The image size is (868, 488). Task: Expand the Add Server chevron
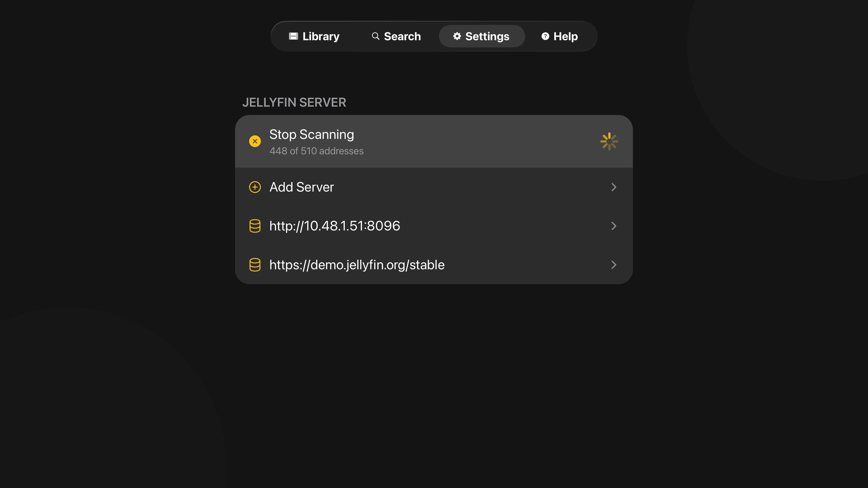coord(614,187)
